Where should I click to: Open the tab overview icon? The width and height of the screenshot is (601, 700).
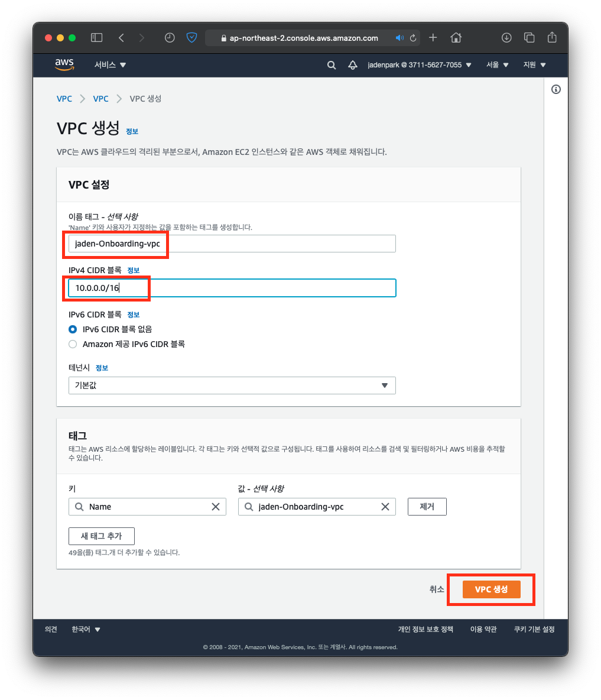pos(529,37)
